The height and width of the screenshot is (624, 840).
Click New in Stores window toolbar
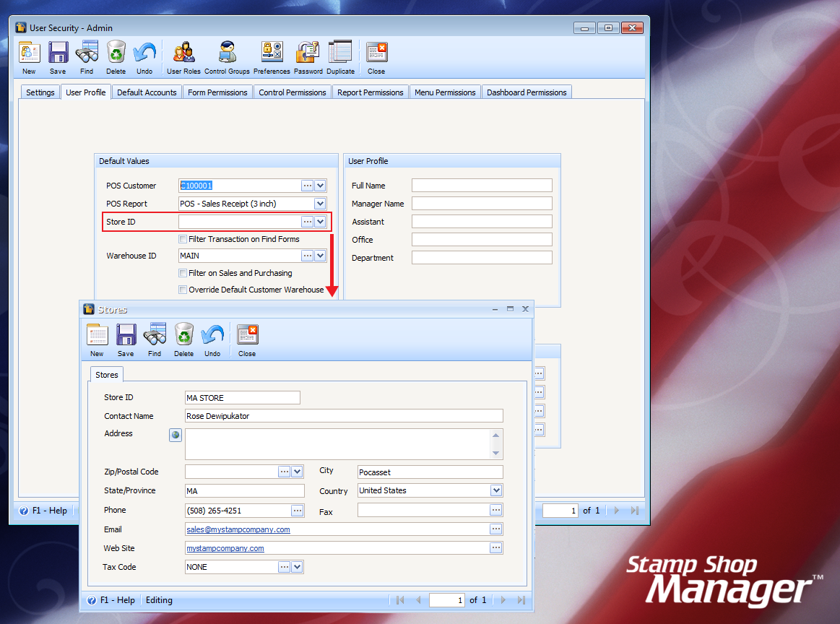coord(97,340)
